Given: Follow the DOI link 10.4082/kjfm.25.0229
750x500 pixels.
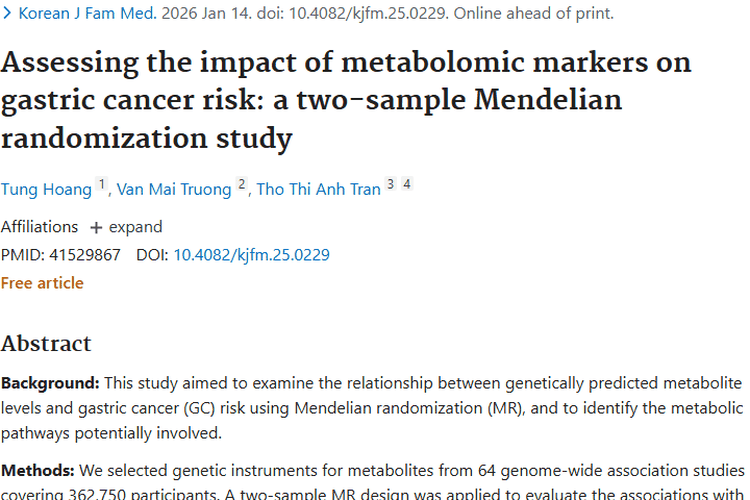Looking at the screenshot, I should click(251, 255).
